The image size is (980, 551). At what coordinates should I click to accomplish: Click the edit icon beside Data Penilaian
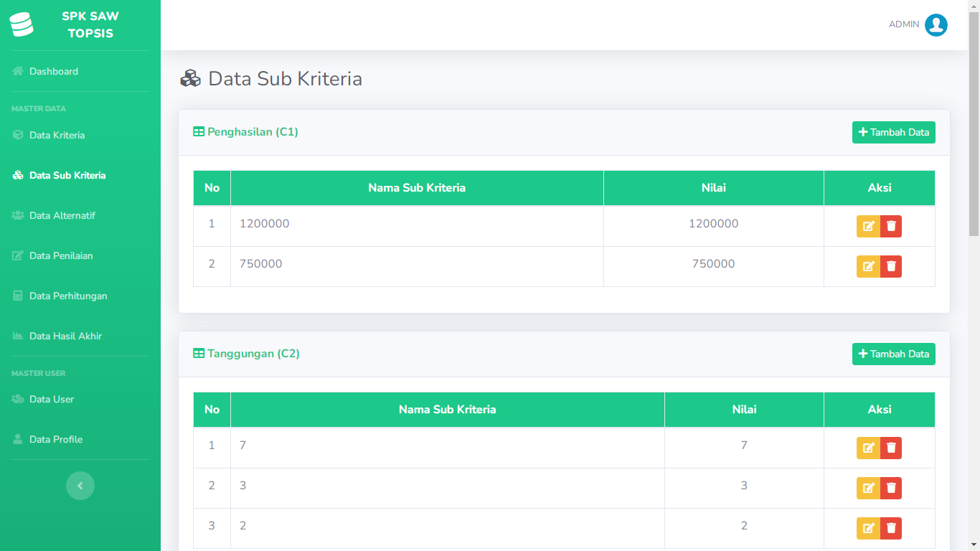pos(18,255)
